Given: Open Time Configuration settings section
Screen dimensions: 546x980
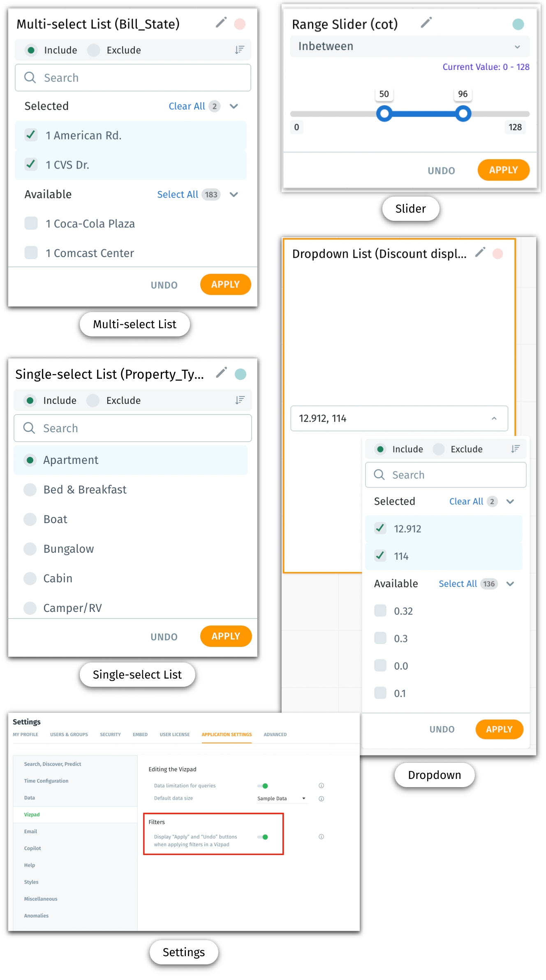Looking at the screenshot, I should click(x=46, y=781).
